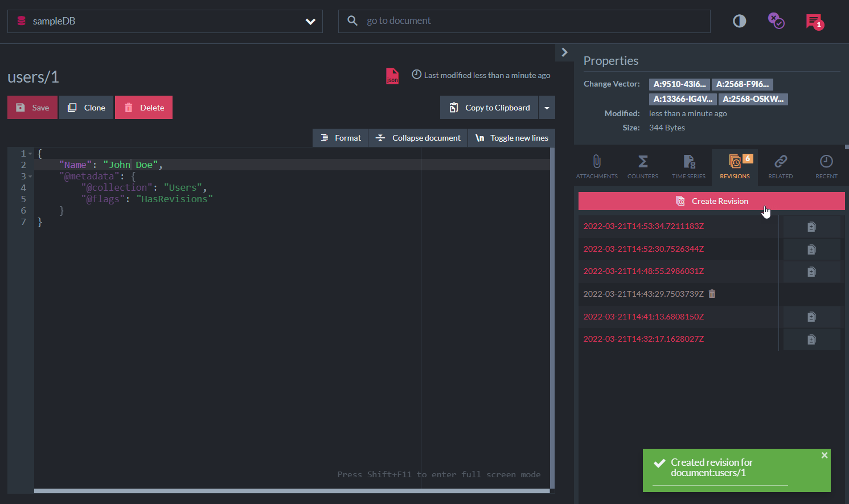Click the go to document search field
The width and height of the screenshot is (849, 504).
coord(524,21)
